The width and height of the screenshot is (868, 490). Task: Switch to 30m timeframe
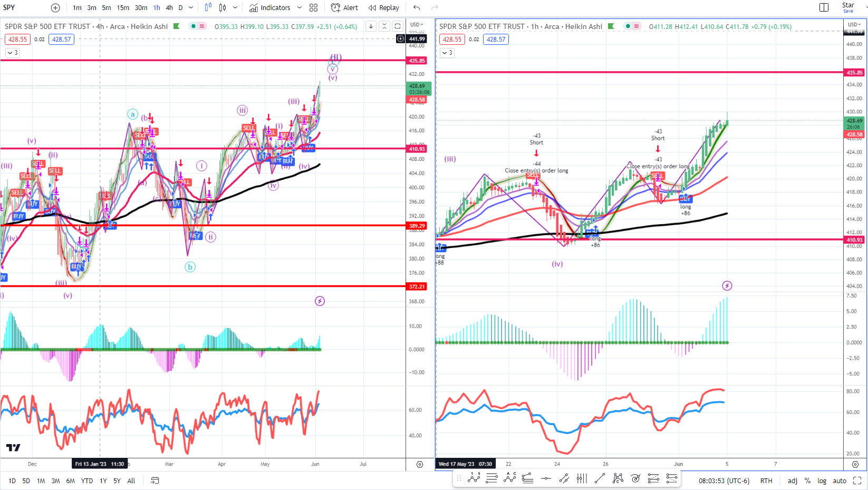pyautogui.click(x=141, y=8)
